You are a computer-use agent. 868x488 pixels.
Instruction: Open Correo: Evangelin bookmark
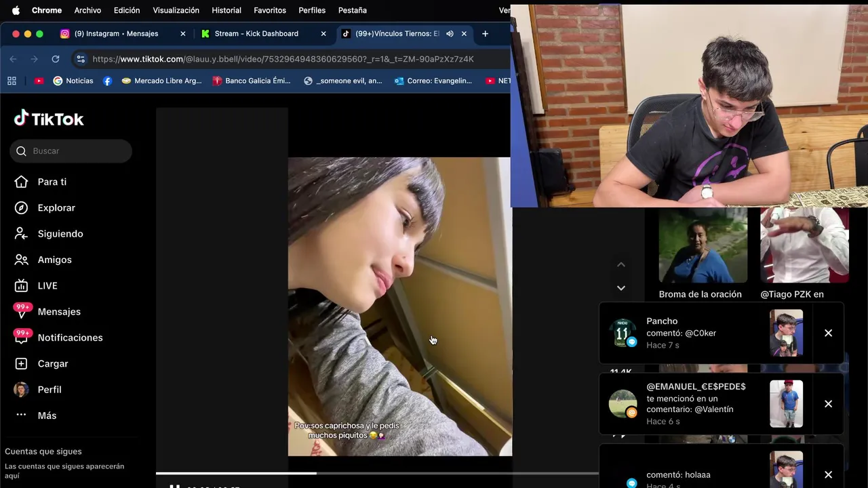click(x=432, y=81)
